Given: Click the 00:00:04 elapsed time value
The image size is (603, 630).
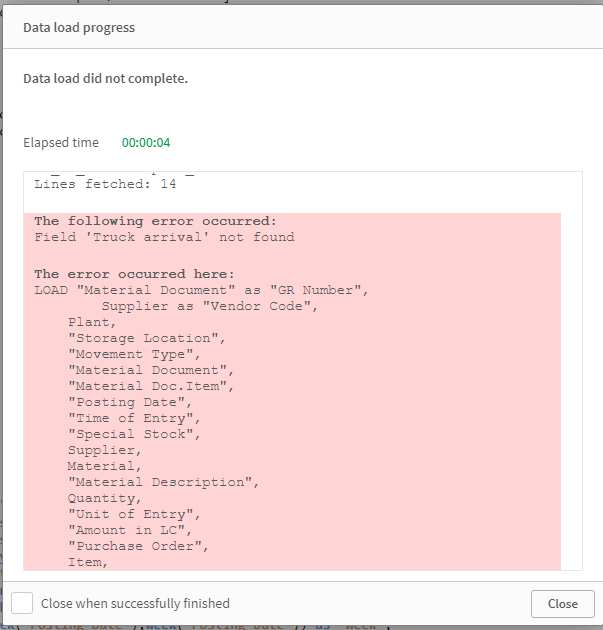Looking at the screenshot, I should click(146, 143).
